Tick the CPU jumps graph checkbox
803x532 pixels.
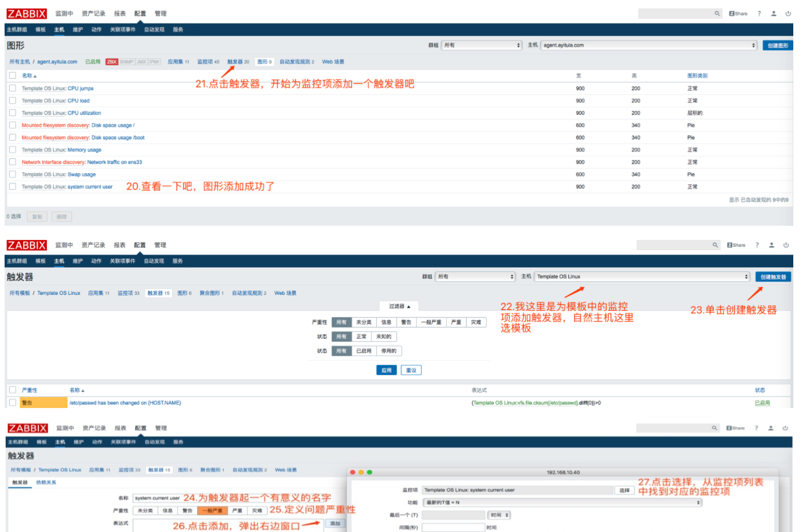pyautogui.click(x=13, y=88)
